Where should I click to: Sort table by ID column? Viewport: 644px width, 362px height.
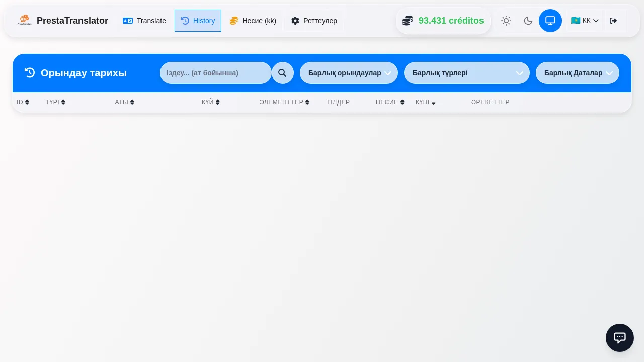pyautogui.click(x=23, y=102)
